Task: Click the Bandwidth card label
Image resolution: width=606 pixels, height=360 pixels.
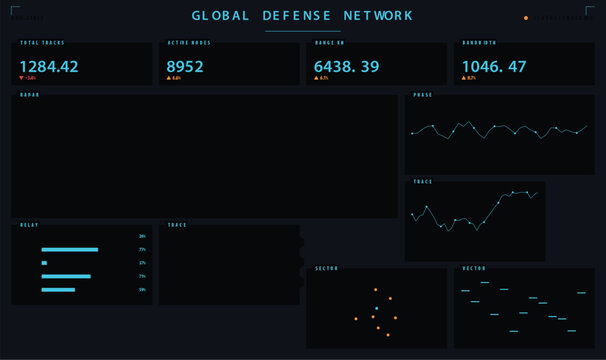Action: [x=479, y=43]
